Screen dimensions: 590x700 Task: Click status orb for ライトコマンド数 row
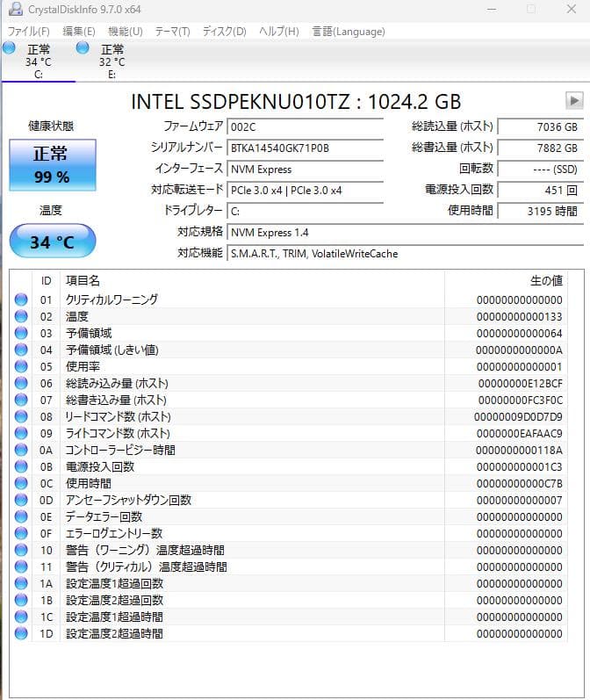(x=21, y=433)
